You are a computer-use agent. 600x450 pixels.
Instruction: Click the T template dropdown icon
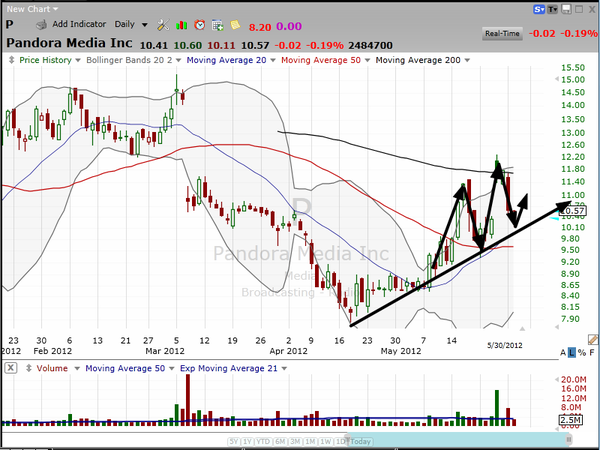click(553, 9)
